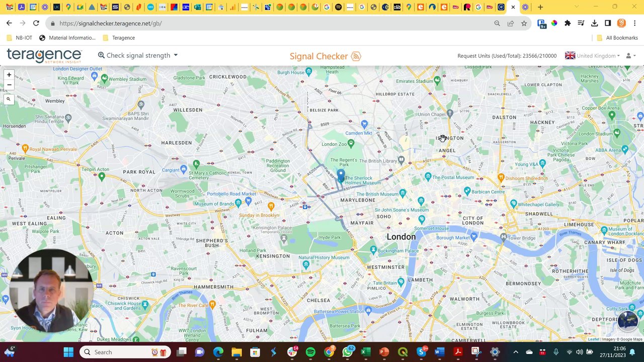Click The Postal Museum marker
This screenshot has width=644, height=362.
click(428, 176)
